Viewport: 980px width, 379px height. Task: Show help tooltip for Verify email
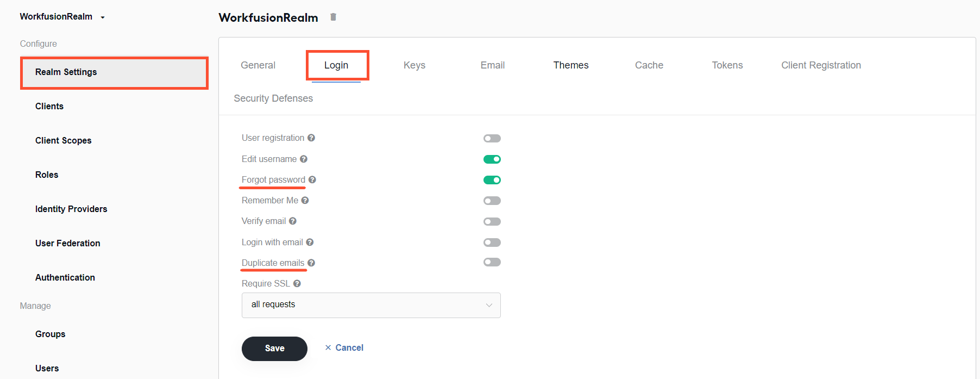pyautogui.click(x=293, y=221)
